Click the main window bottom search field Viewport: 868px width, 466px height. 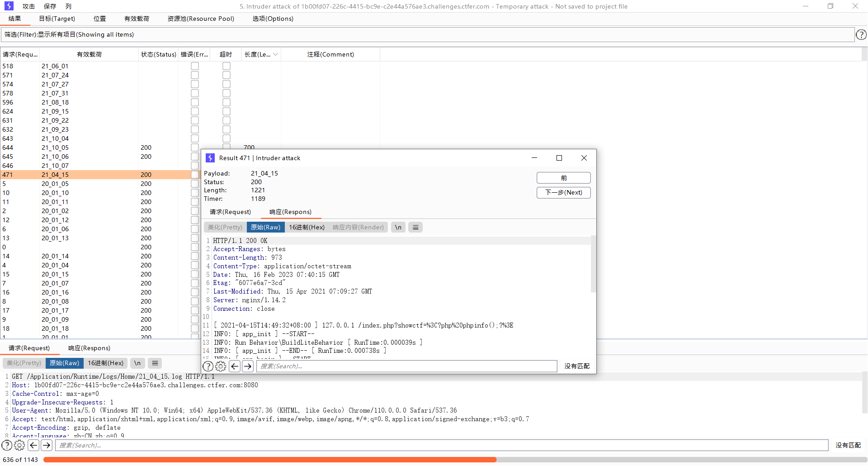pyautogui.click(x=442, y=445)
